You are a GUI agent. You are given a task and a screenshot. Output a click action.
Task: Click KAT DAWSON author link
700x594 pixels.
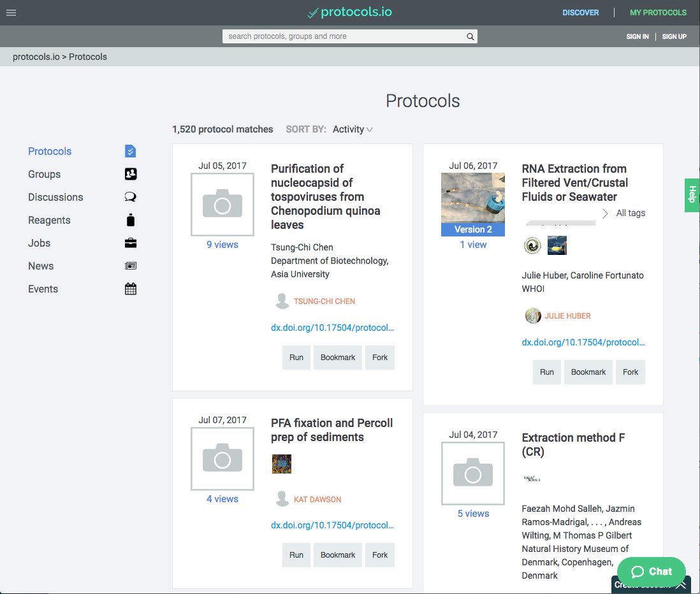click(317, 500)
